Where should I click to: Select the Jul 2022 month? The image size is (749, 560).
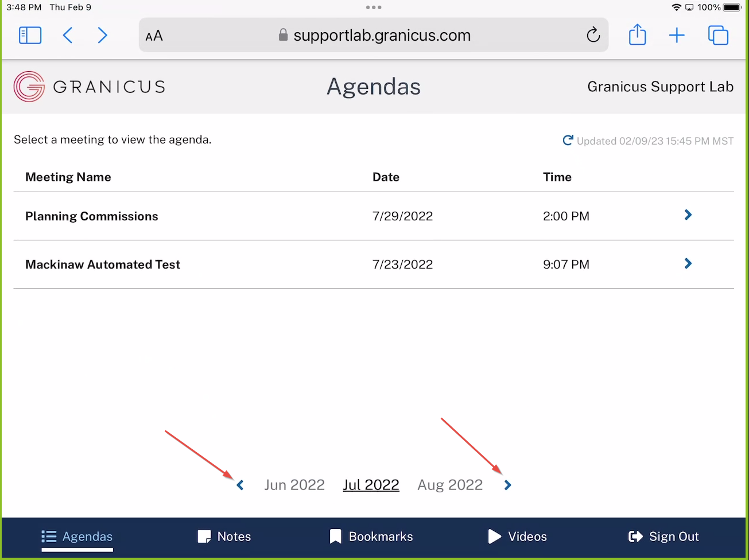pyautogui.click(x=371, y=485)
